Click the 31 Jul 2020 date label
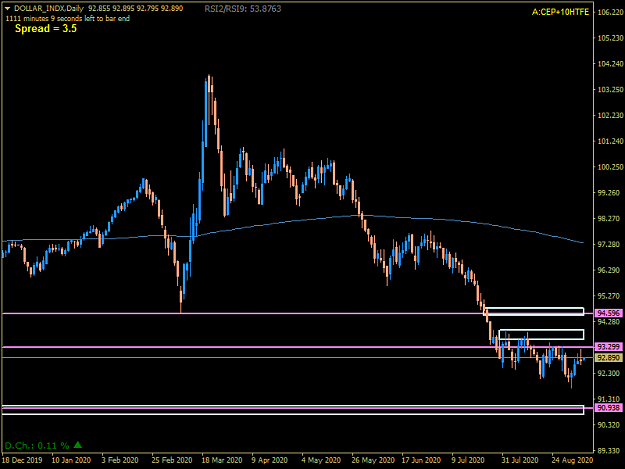 coord(520,460)
